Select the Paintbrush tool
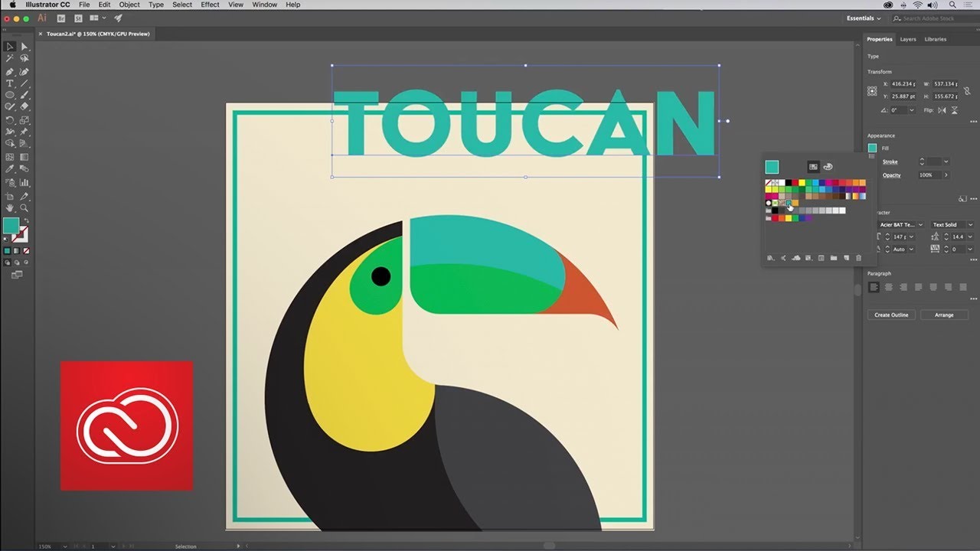 (x=24, y=95)
